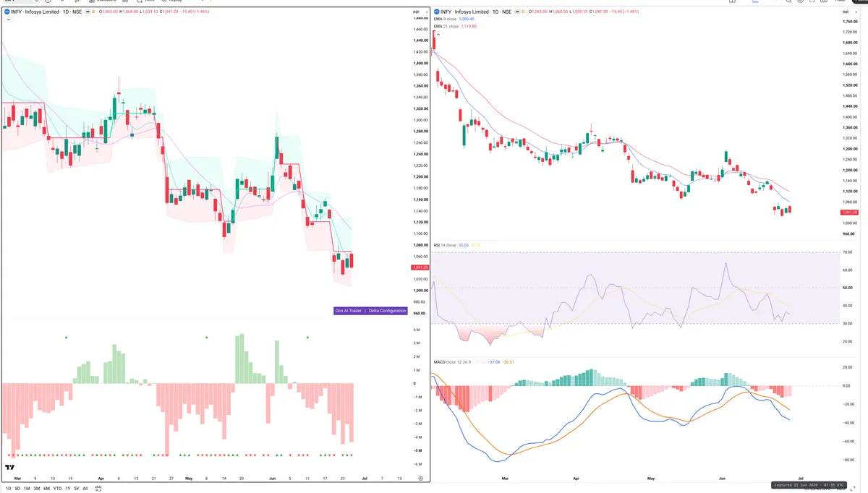
Task: Click the 1,041.20 price tag on right chart
Action: (x=848, y=212)
